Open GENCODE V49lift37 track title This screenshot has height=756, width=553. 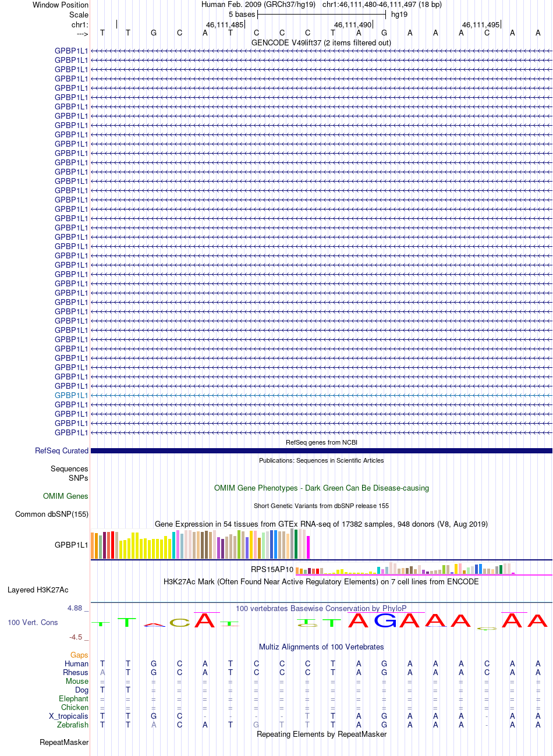tap(321, 42)
